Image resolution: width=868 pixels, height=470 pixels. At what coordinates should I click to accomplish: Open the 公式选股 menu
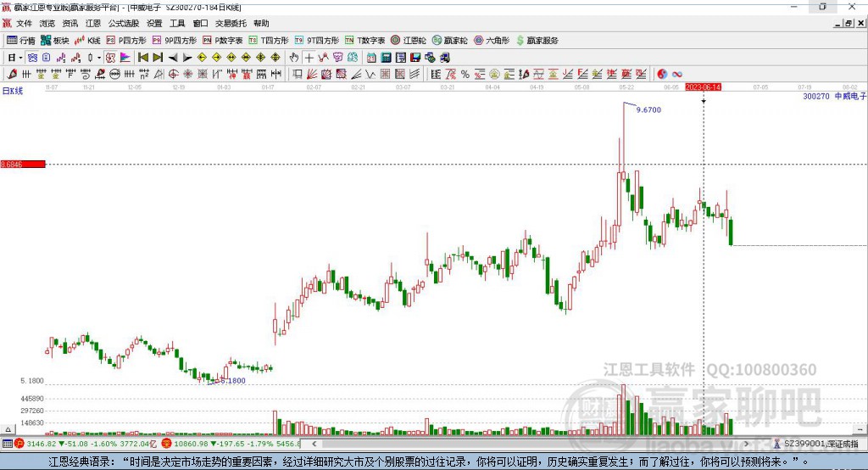(124, 23)
